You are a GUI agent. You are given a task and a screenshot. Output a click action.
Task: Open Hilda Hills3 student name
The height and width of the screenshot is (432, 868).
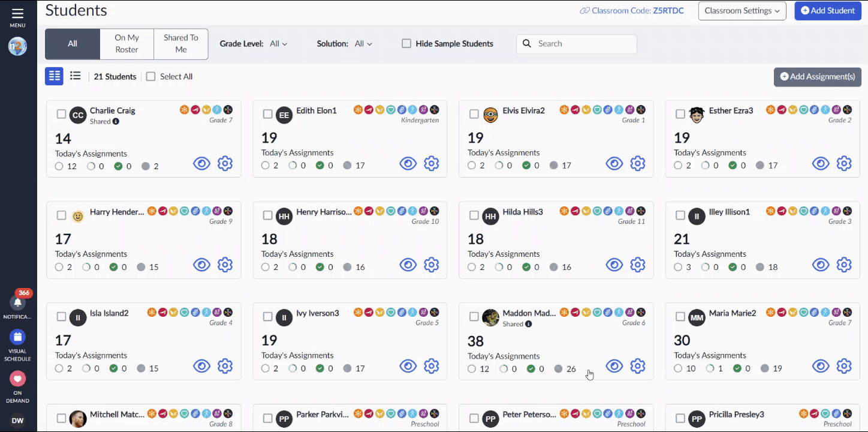click(523, 212)
